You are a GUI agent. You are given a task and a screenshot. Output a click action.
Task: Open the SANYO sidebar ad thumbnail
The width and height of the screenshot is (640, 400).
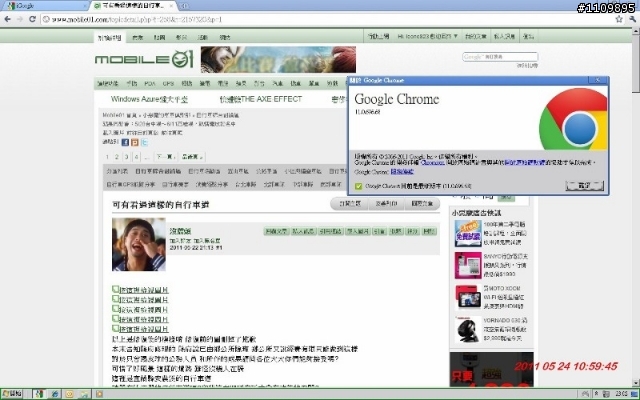[x=468, y=265]
